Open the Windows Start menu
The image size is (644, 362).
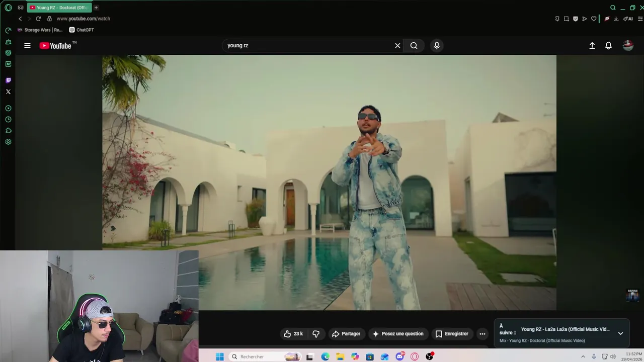tap(220, 356)
